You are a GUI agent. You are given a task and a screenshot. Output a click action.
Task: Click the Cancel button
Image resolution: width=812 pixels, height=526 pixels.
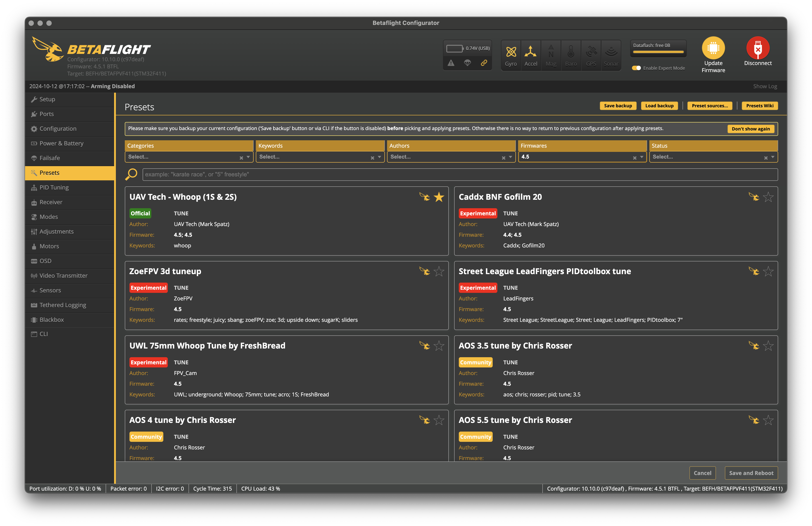pos(702,473)
